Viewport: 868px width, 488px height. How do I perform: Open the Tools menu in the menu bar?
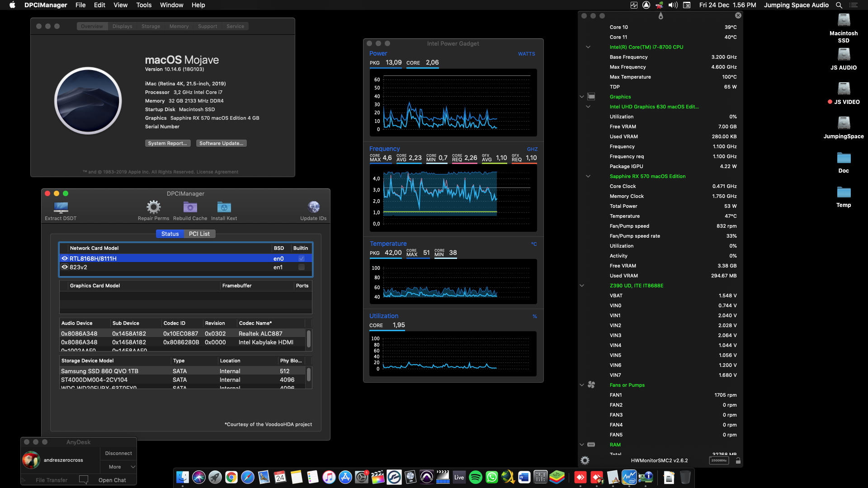tap(143, 5)
